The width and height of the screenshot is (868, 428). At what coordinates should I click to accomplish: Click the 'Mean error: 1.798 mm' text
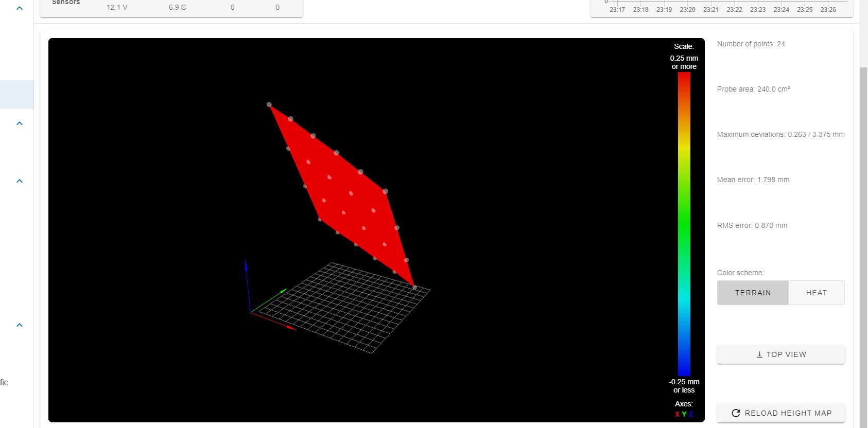(753, 180)
